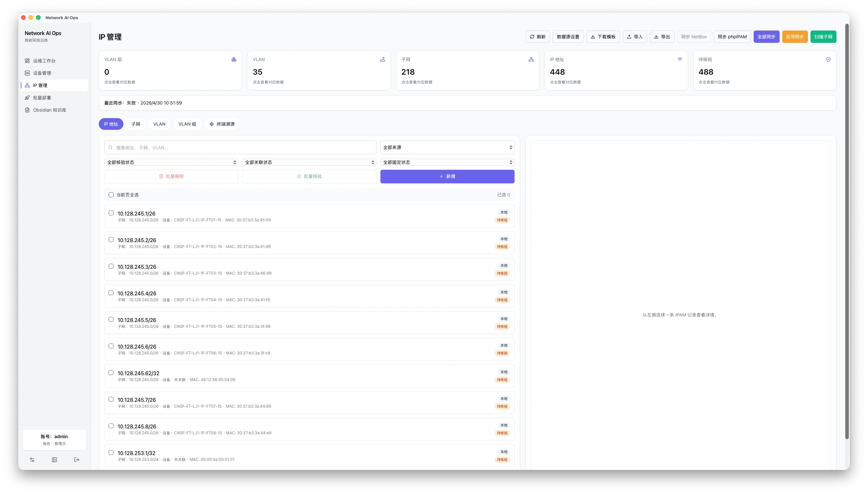Click the 子网 card network icon

click(x=531, y=59)
